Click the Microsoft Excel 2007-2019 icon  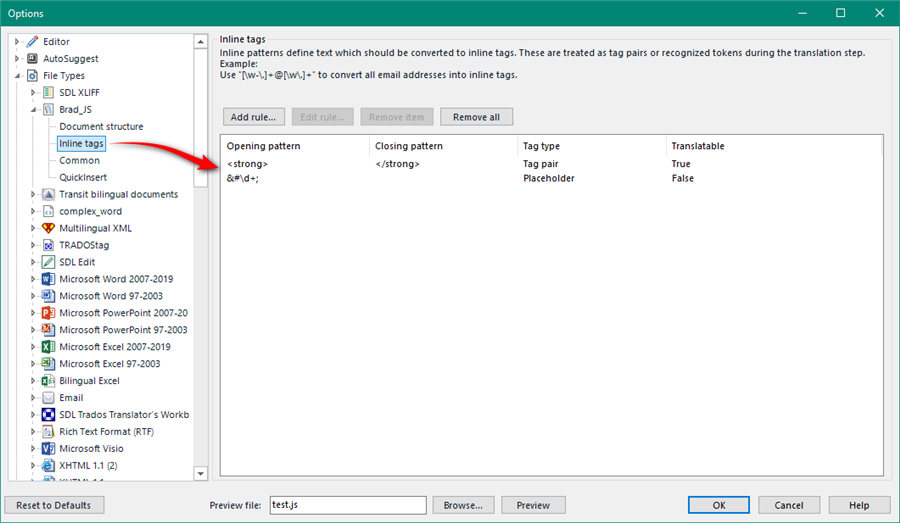pos(49,347)
